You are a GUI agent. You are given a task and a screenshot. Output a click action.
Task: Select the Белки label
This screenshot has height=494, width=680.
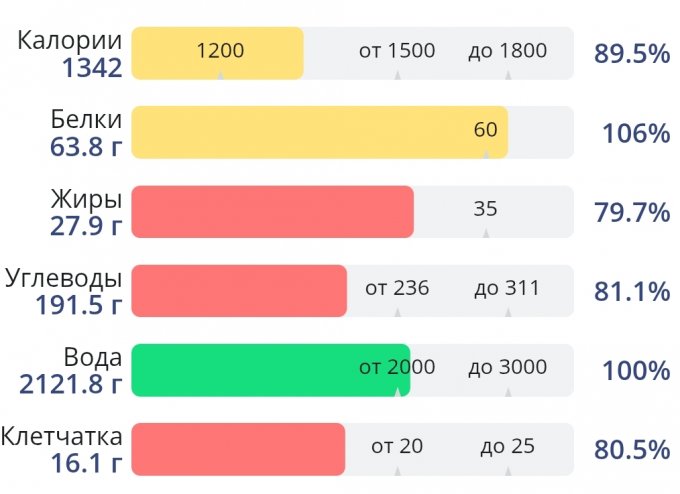(x=87, y=120)
